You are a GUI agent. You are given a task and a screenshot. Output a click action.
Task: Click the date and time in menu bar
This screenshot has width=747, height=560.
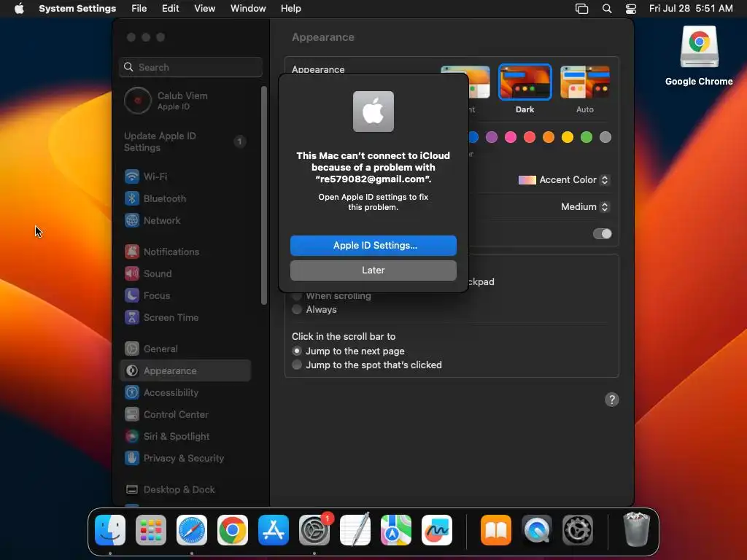(x=691, y=9)
